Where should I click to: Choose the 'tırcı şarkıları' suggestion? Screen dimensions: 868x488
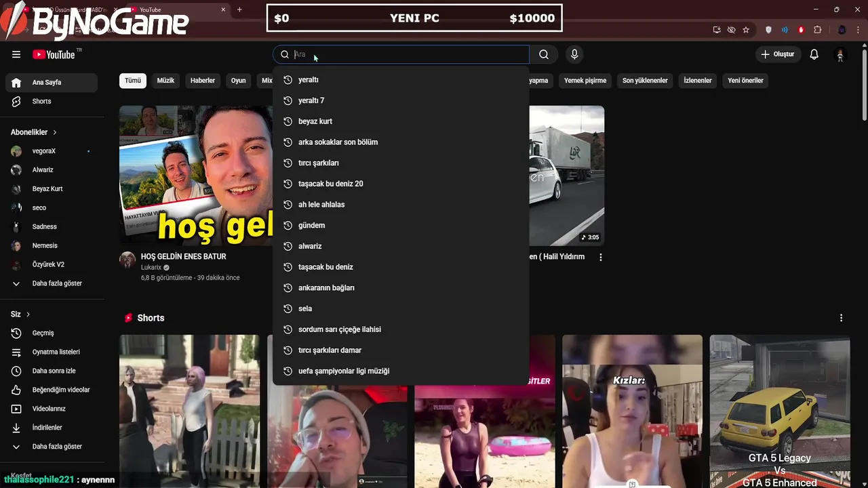[401, 163]
